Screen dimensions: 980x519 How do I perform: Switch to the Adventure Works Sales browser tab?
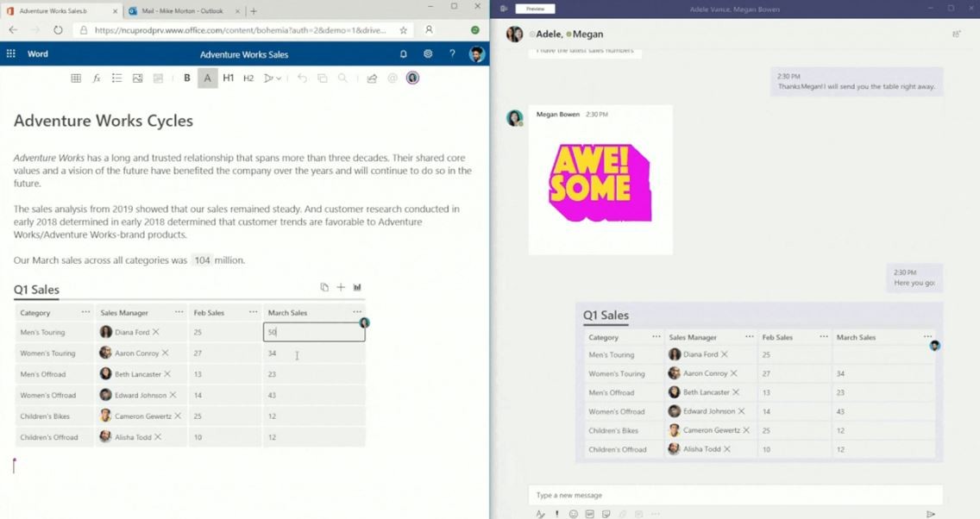pos(60,11)
